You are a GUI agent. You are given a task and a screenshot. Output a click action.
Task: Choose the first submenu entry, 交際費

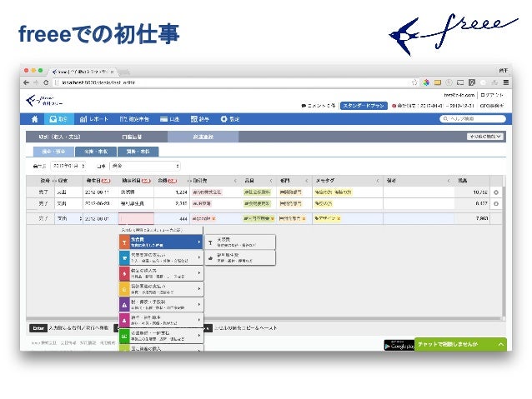(240, 242)
